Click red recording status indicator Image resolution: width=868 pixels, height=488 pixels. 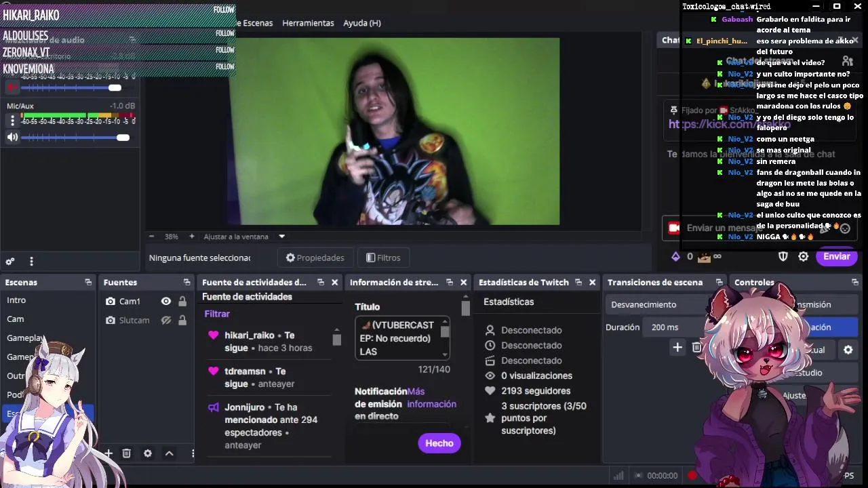point(692,476)
